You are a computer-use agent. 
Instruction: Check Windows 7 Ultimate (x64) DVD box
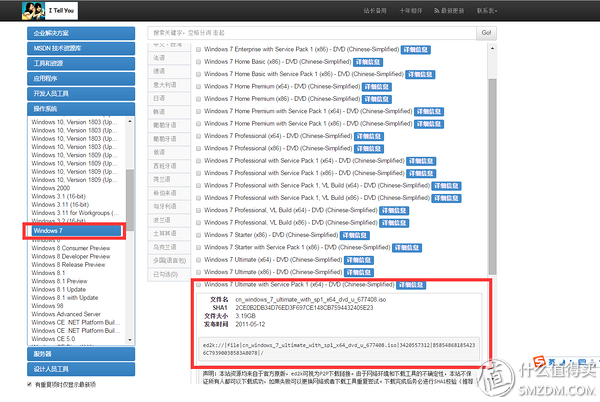click(198, 260)
